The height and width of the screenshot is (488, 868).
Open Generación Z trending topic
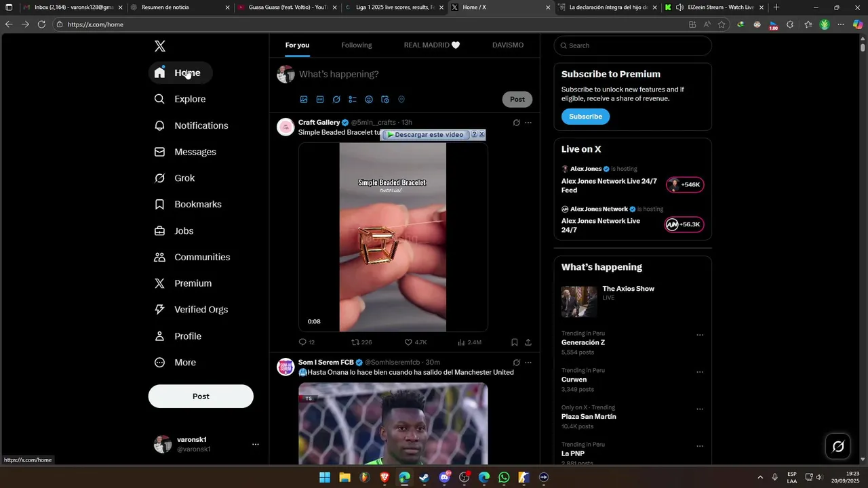coord(583,342)
